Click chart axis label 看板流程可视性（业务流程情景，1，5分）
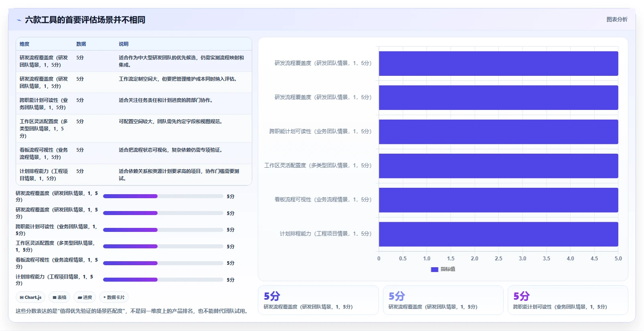644x331 pixels. point(323,199)
